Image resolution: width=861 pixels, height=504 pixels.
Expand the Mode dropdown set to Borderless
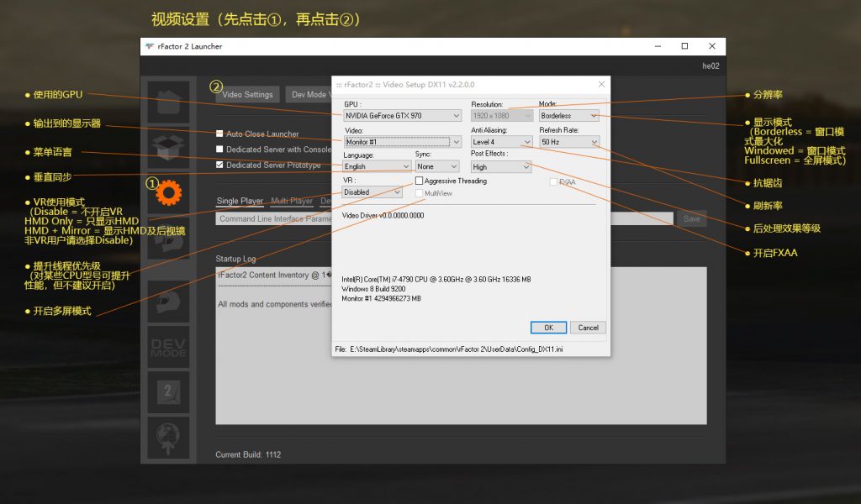pos(569,116)
